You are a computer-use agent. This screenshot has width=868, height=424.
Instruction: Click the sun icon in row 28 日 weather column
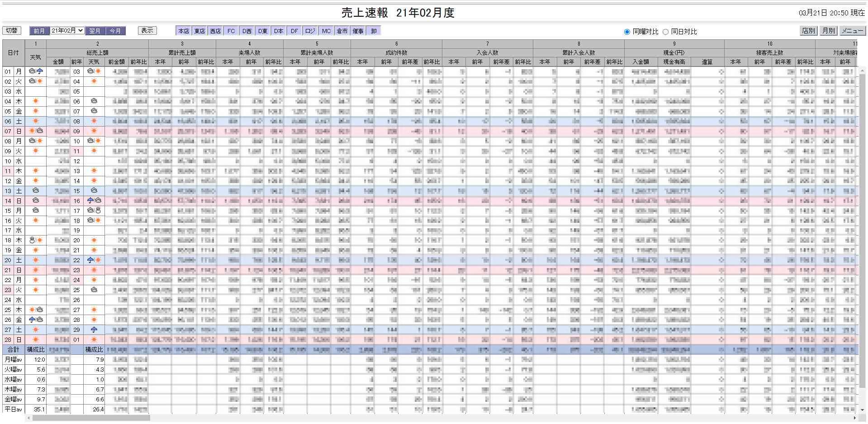pyautogui.click(x=35, y=339)
